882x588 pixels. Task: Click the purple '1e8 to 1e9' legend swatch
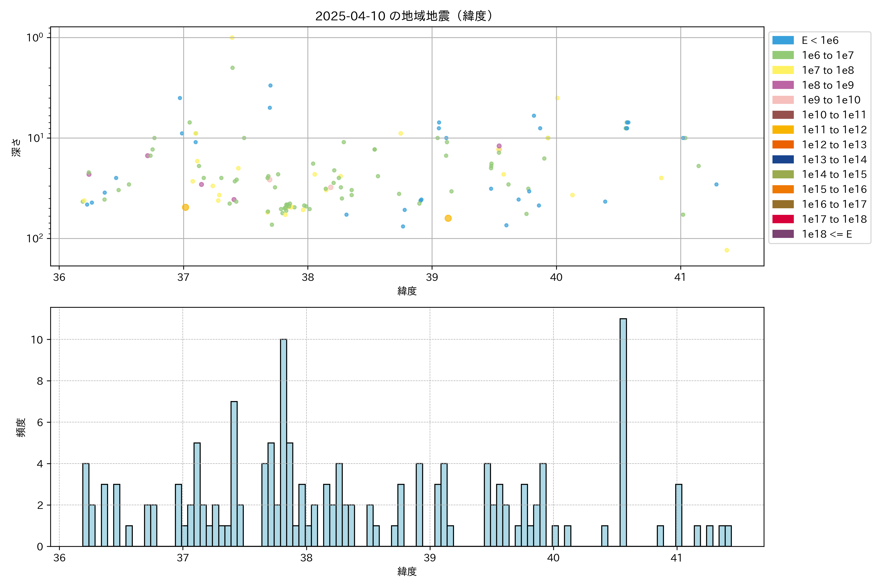783,85
